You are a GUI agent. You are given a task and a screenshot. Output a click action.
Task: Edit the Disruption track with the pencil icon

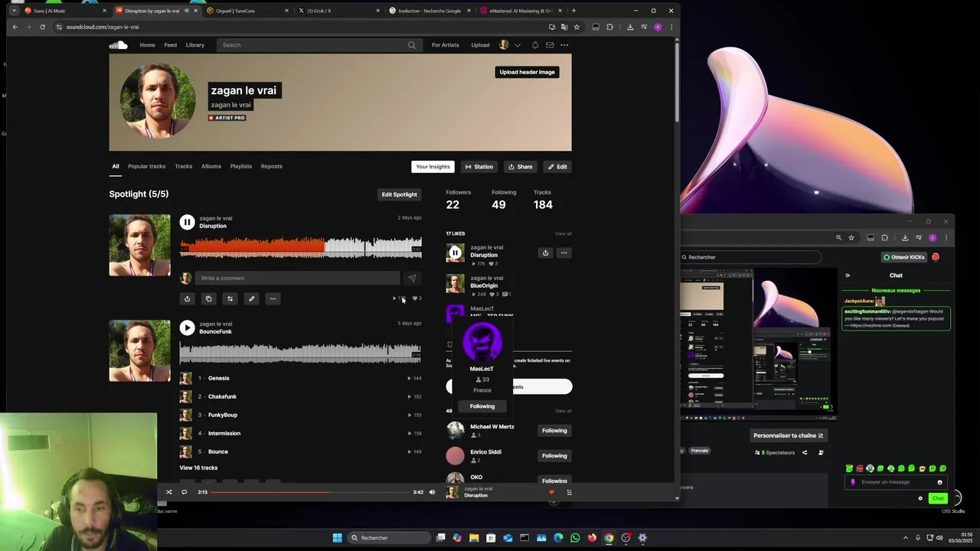(251, 298)
